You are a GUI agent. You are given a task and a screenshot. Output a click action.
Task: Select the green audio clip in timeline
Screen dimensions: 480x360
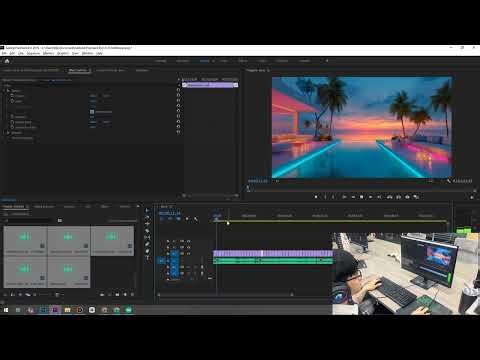[x=273, y=260]
